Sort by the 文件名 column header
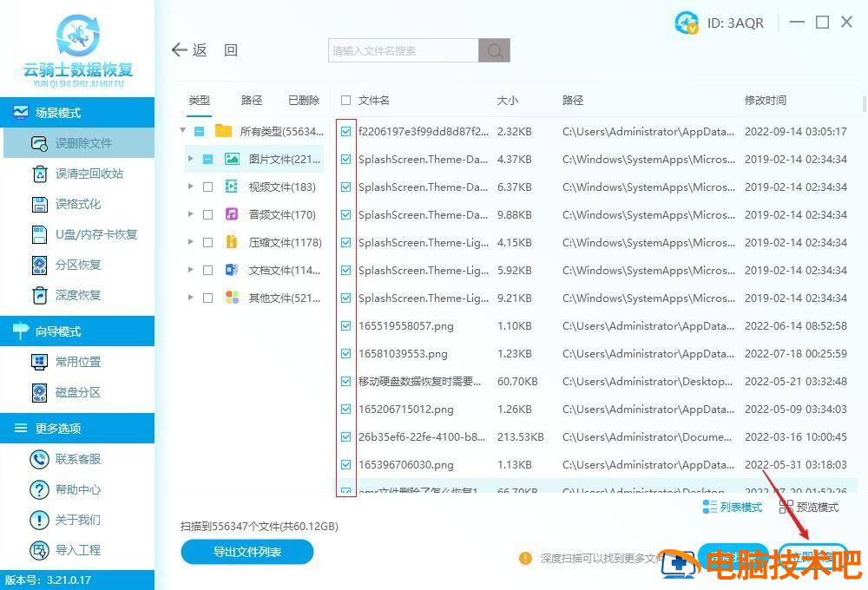Viewport: 868px width, 590px height. pyautogui.click(x=373, y=100)
